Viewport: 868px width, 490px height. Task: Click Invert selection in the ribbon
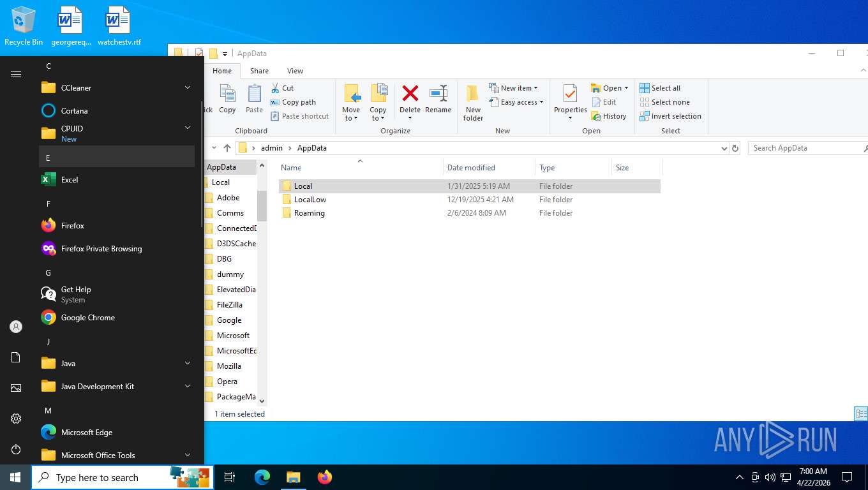pyautogui.click(x=670, y=116)
